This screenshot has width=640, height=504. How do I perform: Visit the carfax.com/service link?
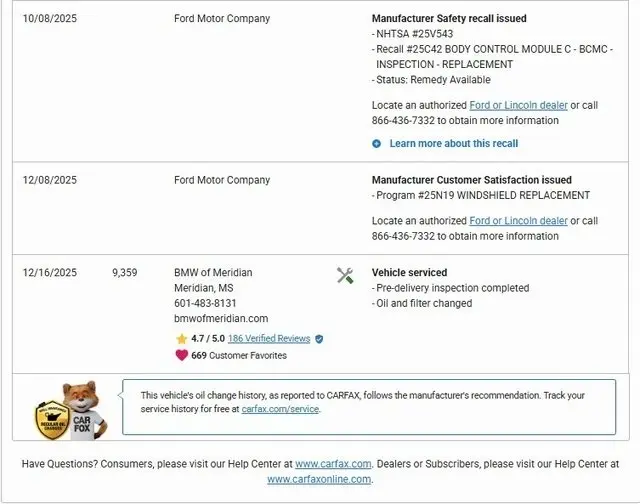281,409
